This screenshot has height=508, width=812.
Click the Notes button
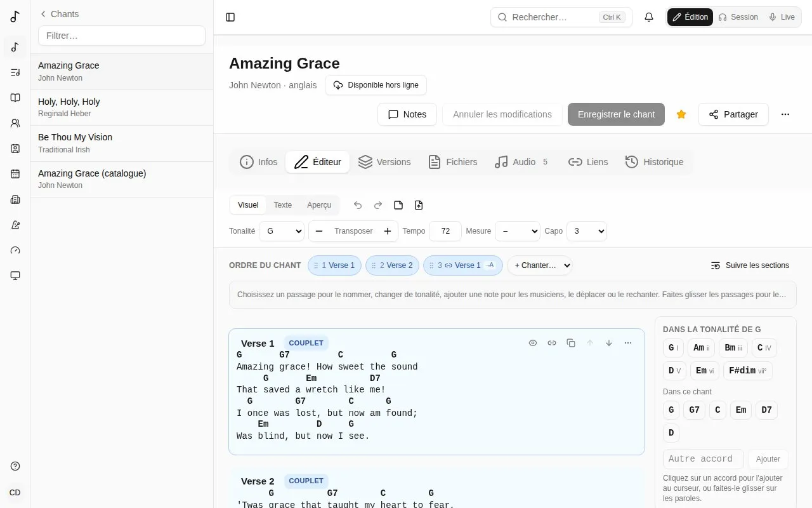coord(407,114)
